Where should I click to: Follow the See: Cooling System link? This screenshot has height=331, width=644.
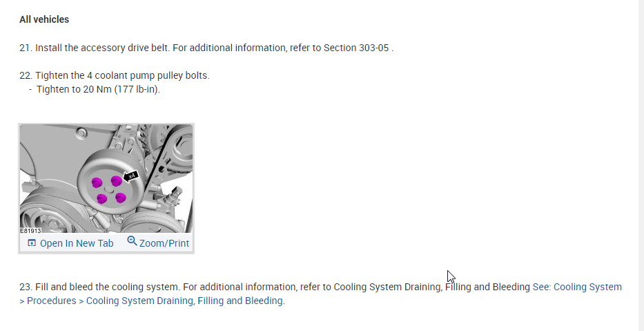(577, 287)
